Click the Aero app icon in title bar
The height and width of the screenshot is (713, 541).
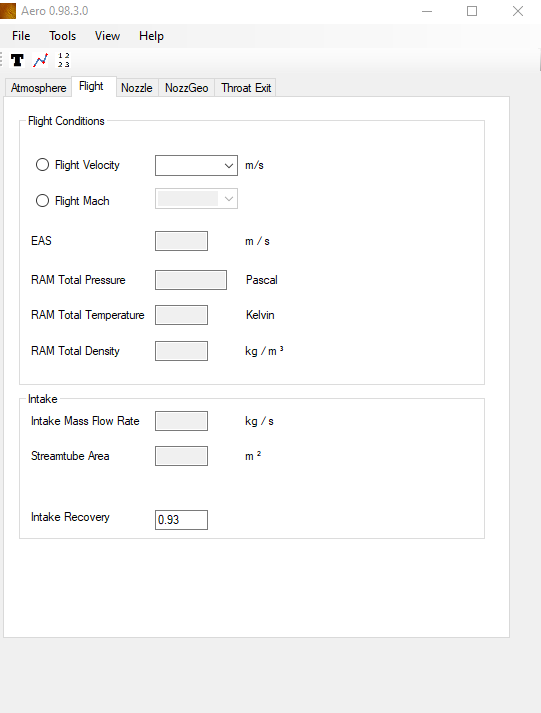point(8,11)
